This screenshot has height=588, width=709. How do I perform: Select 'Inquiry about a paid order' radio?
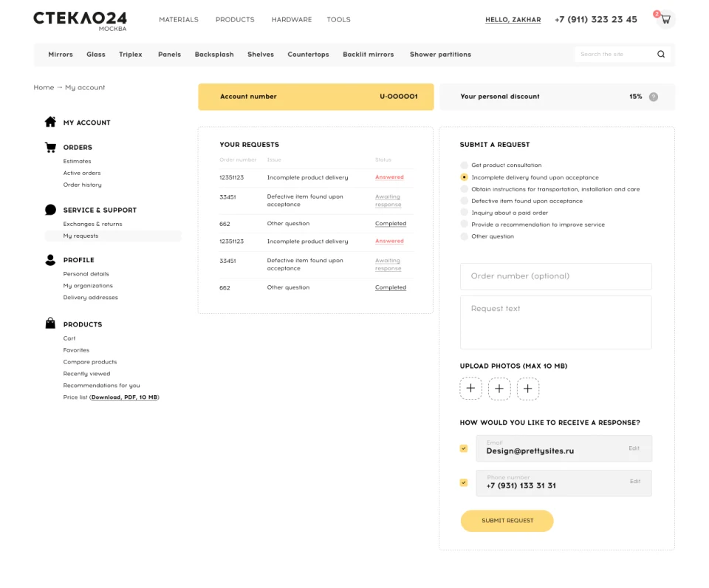point(464,213)
